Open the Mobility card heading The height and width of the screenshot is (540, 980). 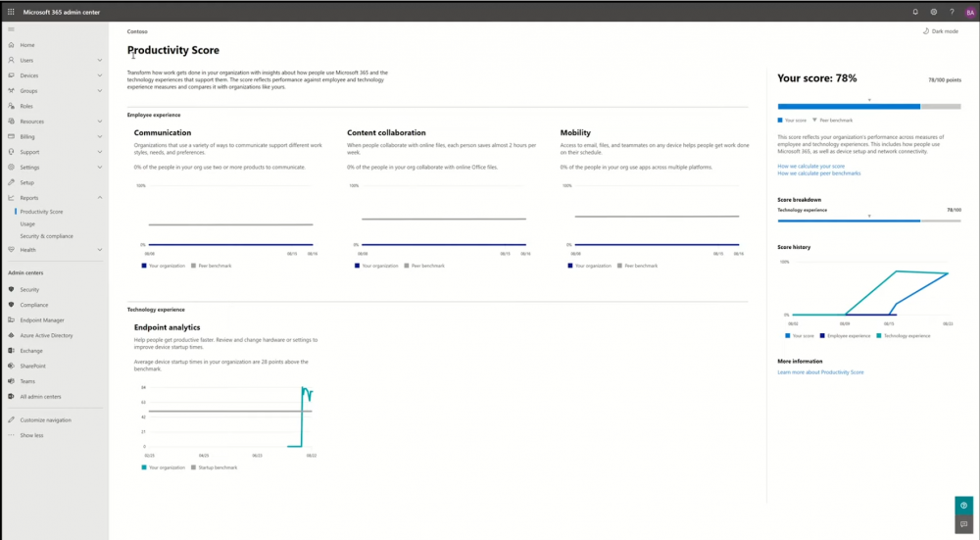point(575,132)
